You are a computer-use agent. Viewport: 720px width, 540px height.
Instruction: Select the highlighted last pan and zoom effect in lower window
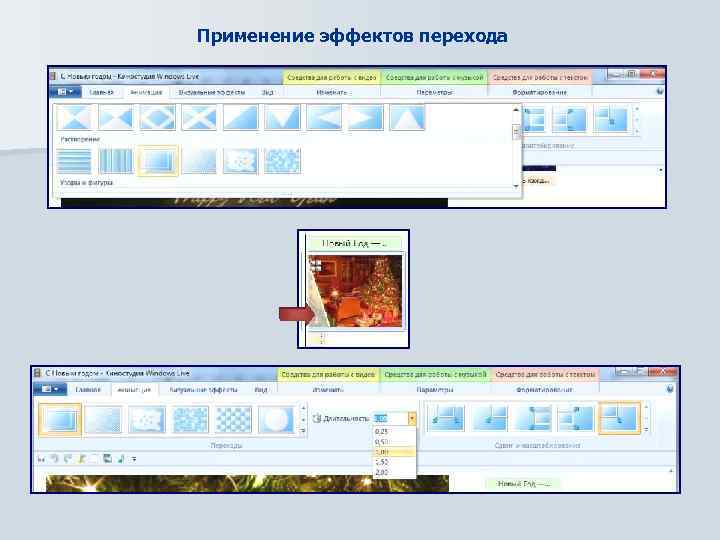click(x=620, y=418)
